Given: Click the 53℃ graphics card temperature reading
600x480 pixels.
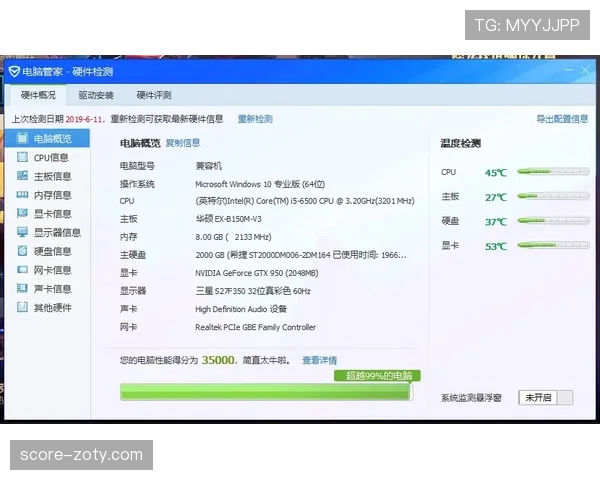Looking at the screenshot, I should pos(496,247).
